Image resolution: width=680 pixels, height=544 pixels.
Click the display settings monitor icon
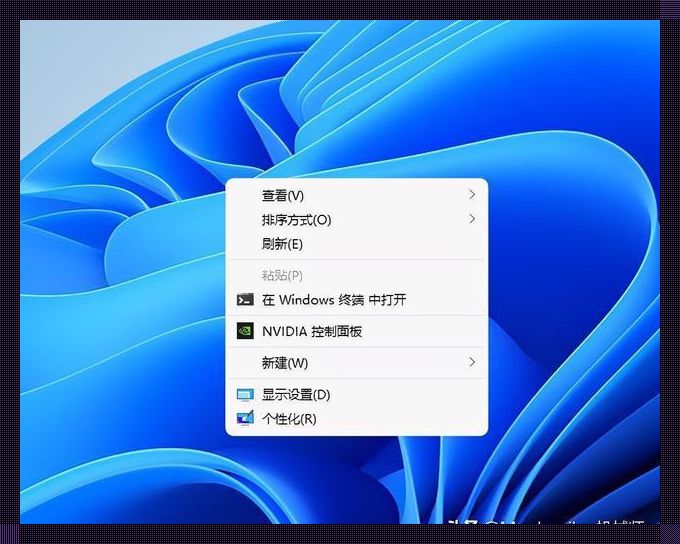tap(245, 394)
